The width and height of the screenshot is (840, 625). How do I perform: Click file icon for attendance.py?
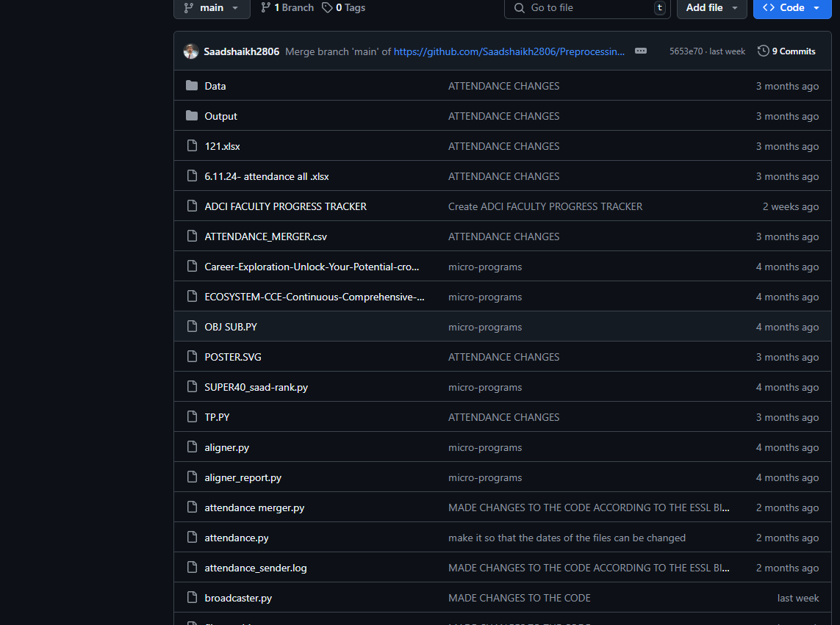[x=192, y=536]
